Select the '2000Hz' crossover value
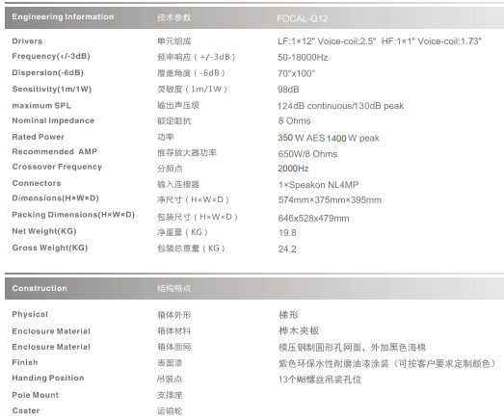Image resolution: width=504 pixels, height=420 pixels. coord(293,169)
